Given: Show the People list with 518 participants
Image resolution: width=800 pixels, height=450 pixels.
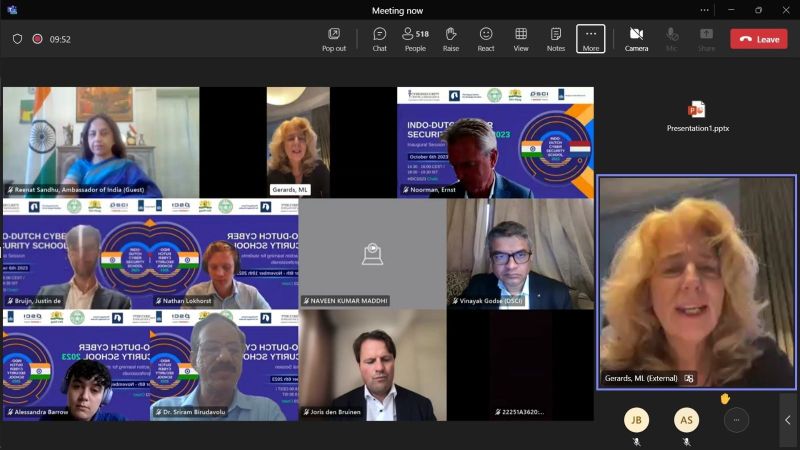Looking at the screenshot, I should 415,39.
